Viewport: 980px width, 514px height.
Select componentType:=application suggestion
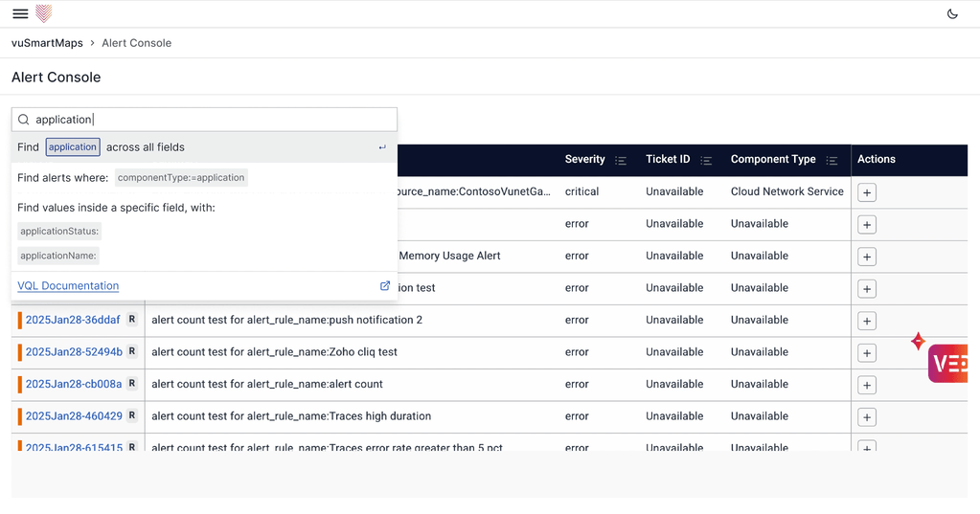point(181,178)
